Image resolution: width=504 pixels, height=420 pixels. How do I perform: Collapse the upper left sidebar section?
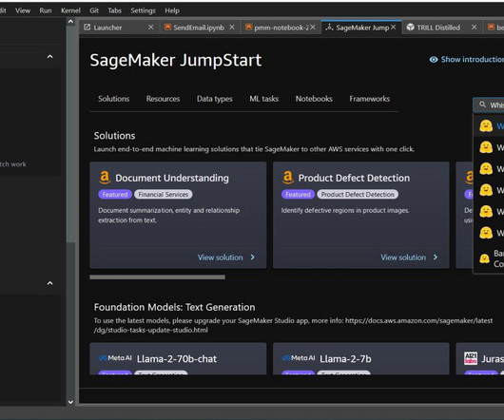pos(49,57)
